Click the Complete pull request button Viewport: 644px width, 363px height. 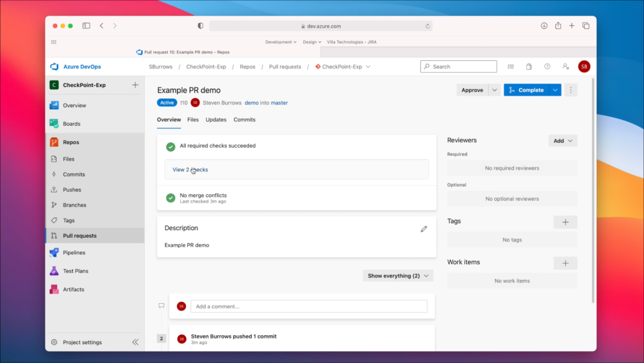click(x=526, y=90)
